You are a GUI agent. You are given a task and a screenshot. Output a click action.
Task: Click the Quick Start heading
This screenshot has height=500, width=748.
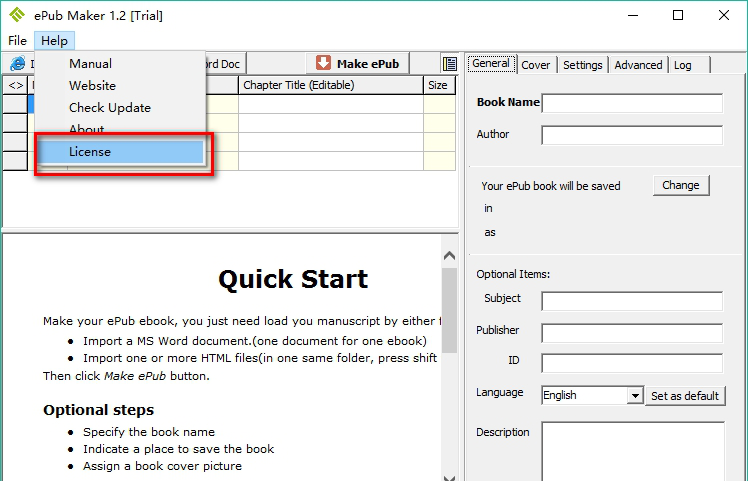(293, 279)
